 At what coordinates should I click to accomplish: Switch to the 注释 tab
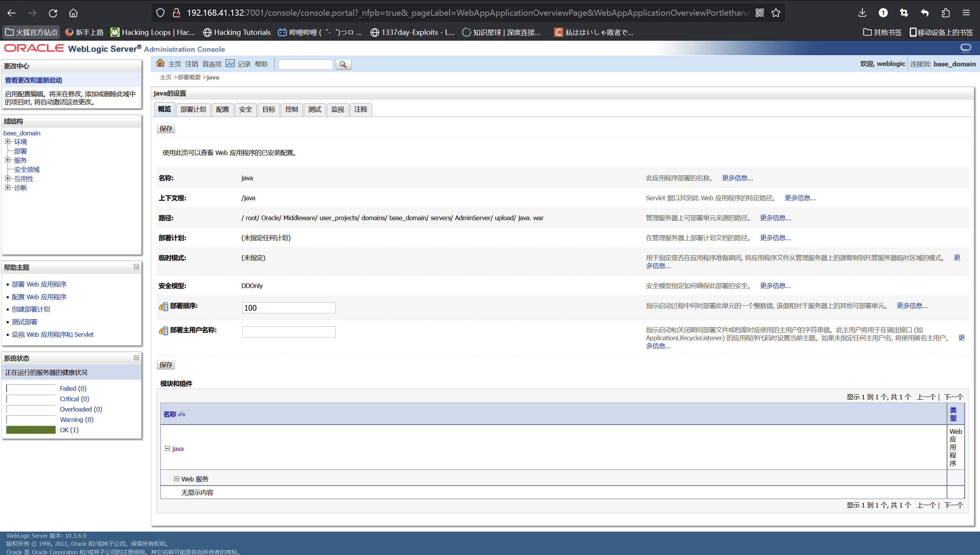coord(361,110)
